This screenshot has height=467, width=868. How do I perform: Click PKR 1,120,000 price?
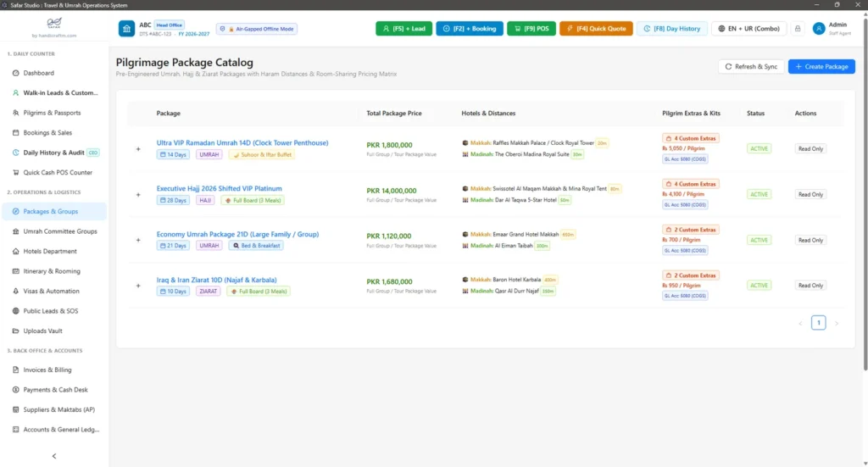coord(388,236)
